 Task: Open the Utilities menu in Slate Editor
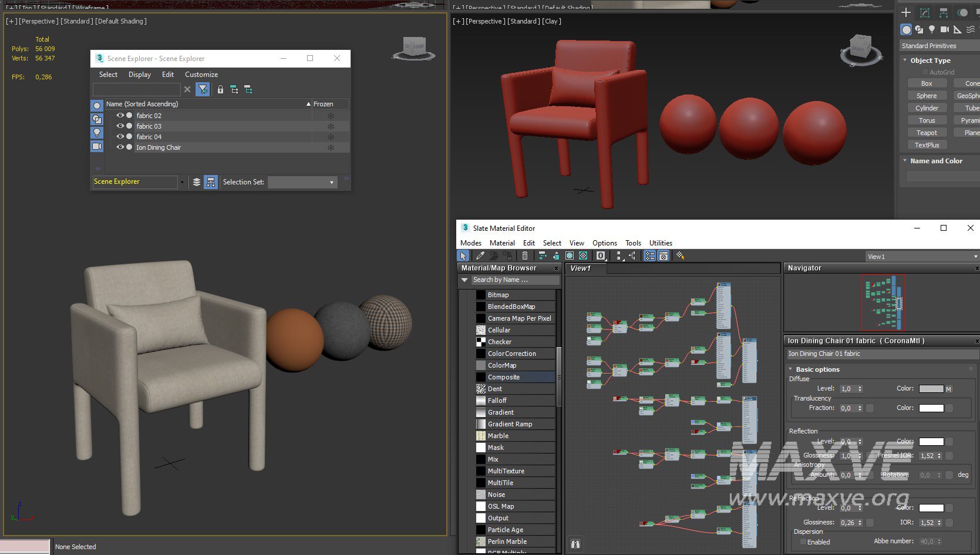(660, 243)
